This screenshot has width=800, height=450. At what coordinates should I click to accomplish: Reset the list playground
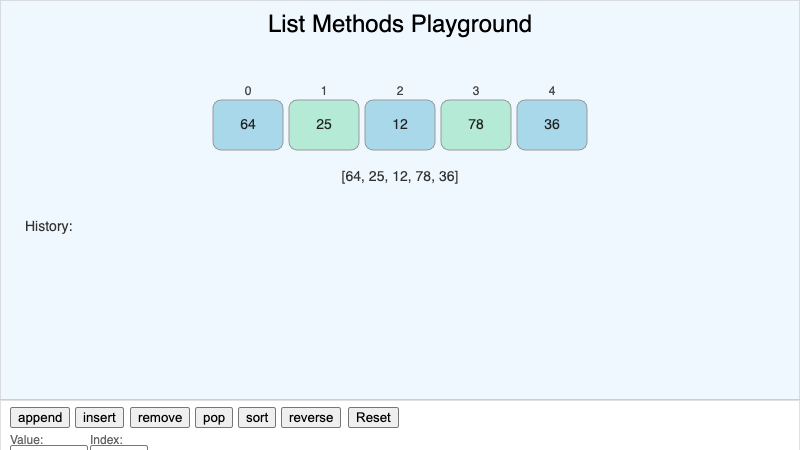click(x=374, y=417)
